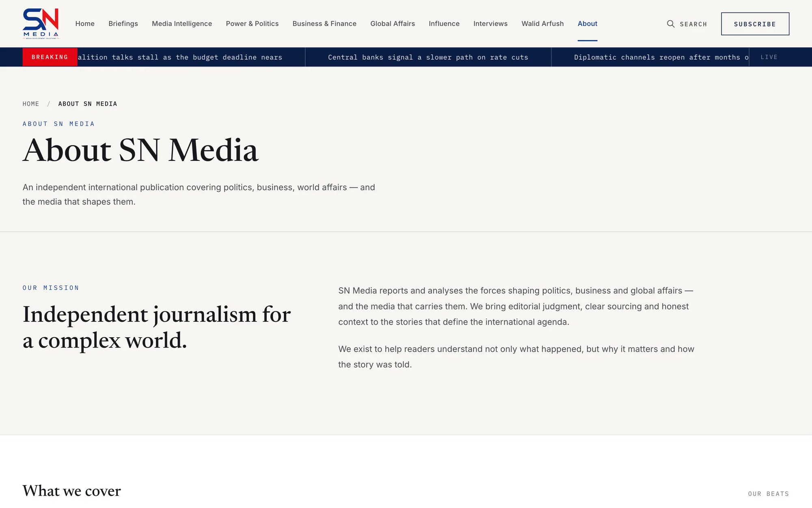Select the About nav tab
Screen dimensions: 812x508
[x=587, y=24]
